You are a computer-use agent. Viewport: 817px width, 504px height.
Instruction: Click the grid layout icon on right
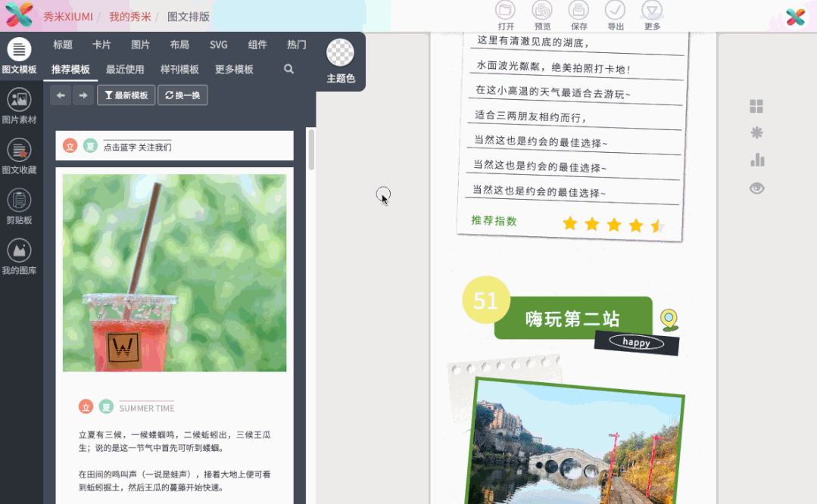(x=756, y=106)
